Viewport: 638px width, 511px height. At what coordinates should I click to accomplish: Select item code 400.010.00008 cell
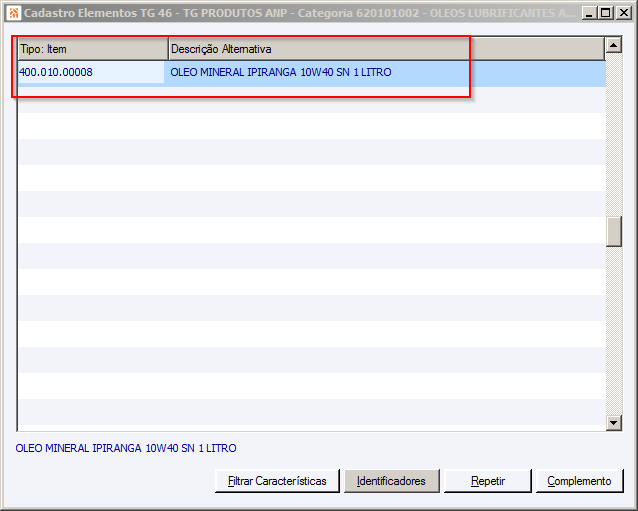tap(91, 72)
